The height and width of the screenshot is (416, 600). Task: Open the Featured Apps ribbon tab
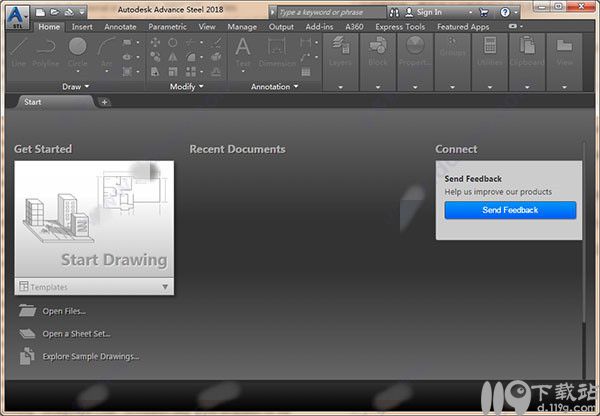tap(463, 27)
